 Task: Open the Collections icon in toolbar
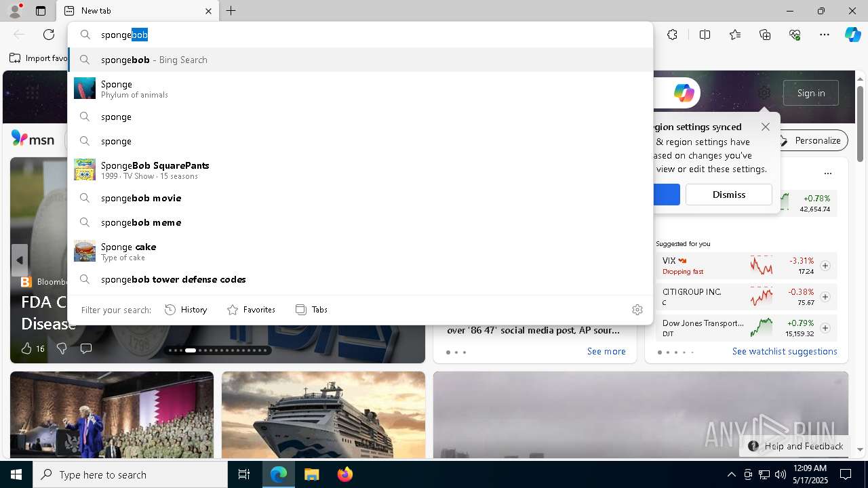pos(765,35)
